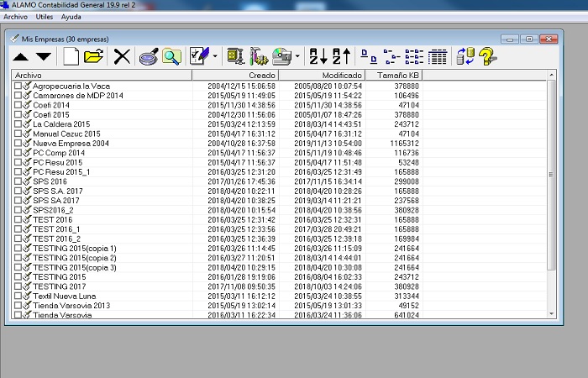Viewport: 588px width, 378px height.
Task: Open the Archivo menu
Action: [x=15, y=17]
